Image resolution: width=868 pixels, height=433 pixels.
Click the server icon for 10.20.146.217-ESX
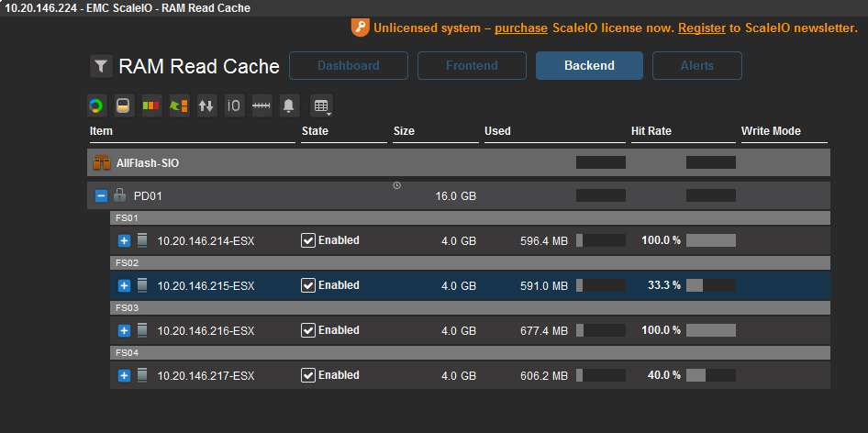(x=142, y=375)
